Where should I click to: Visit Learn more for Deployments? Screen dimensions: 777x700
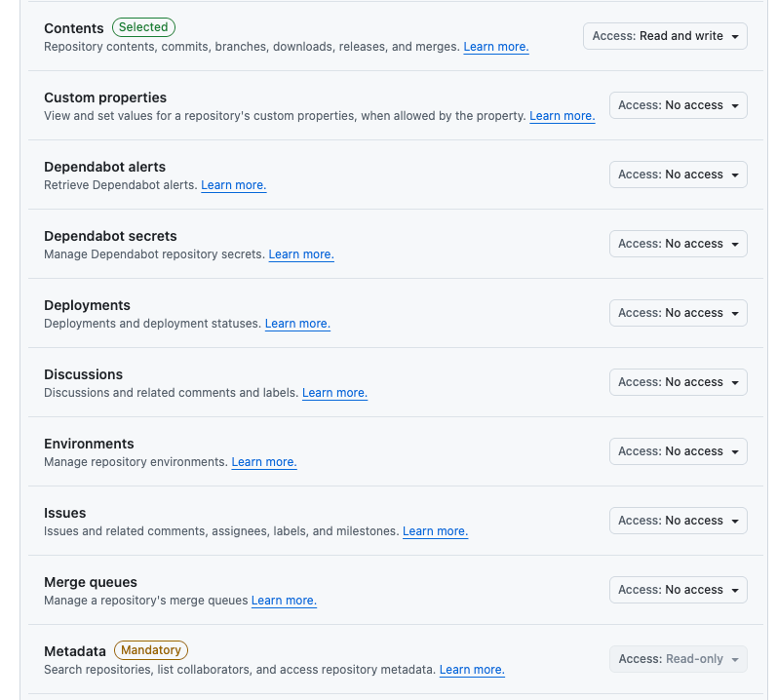pyautogui.click(x=297, y=324)
